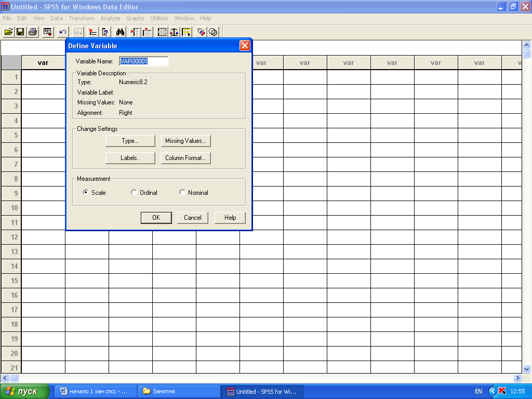Screen dimensions: 532x399
Task: Select the Scale measurement option
Action: point(95,192)
